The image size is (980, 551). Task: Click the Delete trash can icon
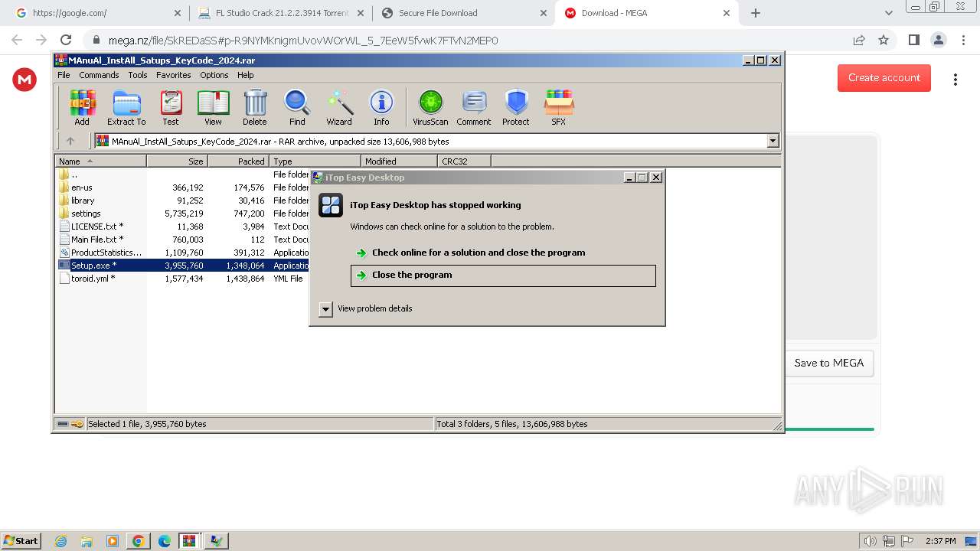click(255, 107)
